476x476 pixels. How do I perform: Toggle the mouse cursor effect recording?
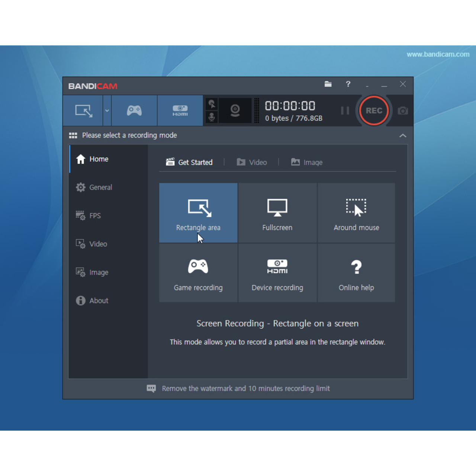[212, 104]
